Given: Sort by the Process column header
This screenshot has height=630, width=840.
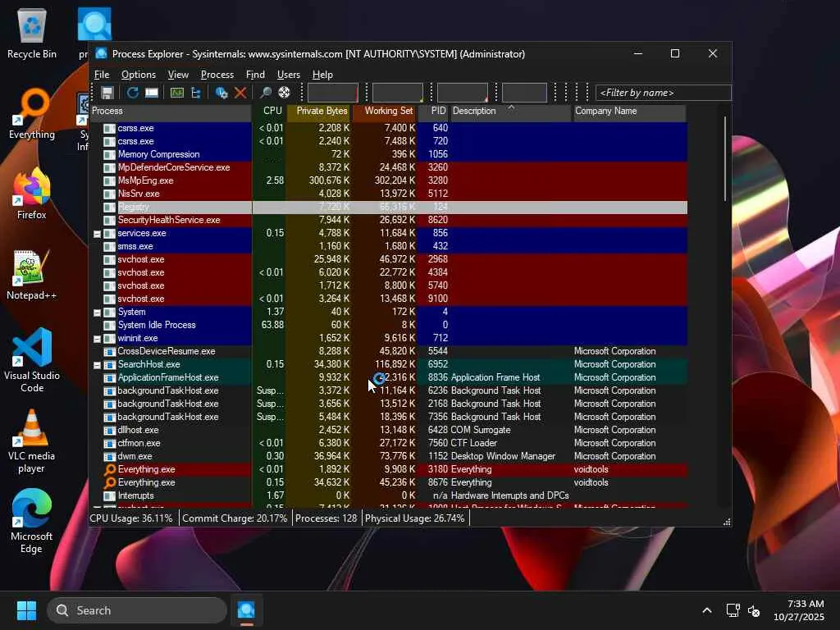Looking at the screenshot, I should click(171, 112).
